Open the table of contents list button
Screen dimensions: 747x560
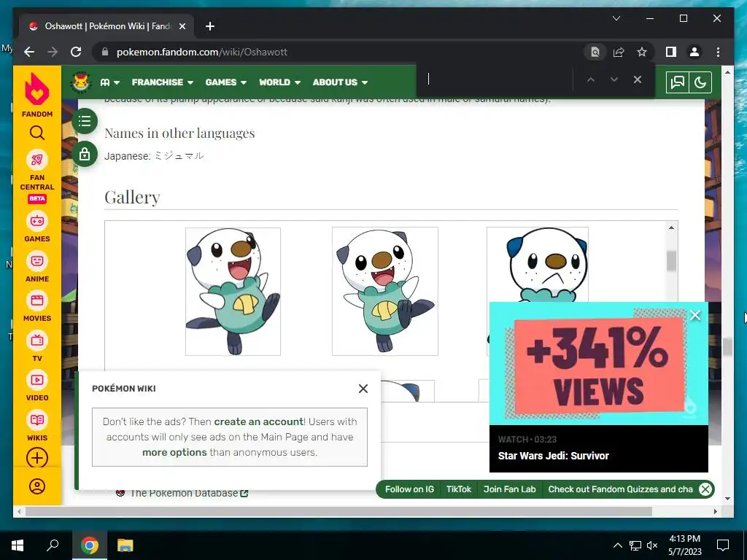point(85,121)
